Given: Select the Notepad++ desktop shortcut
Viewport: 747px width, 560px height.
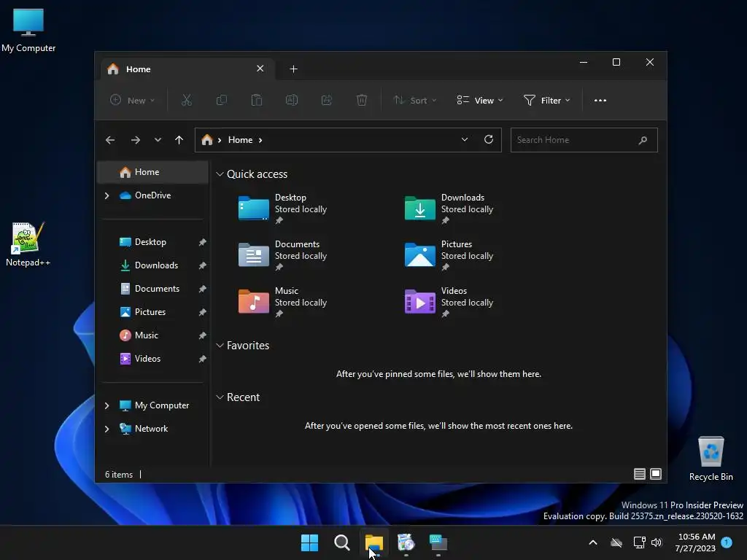Looking at the screenshot, I should point(28,244).
